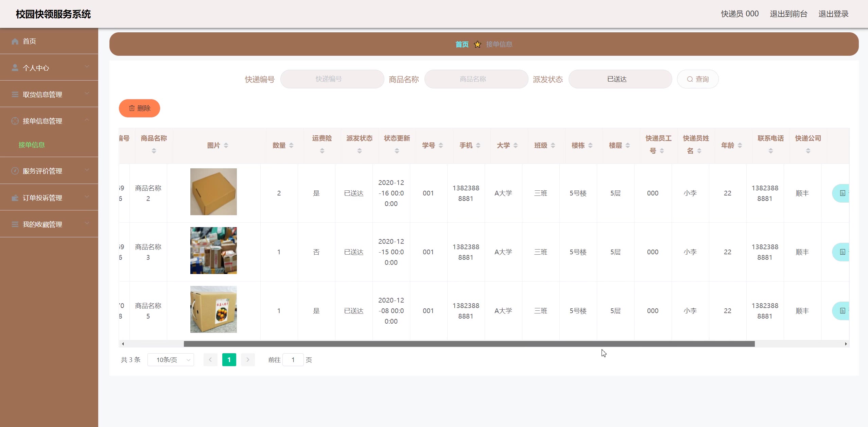Screen dimensions: 868x427
Task: Go to next page arrow
Action: tap(248, 360)
